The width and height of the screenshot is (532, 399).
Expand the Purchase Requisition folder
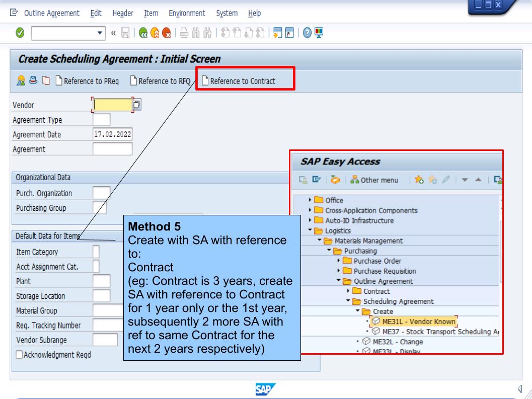338,271
